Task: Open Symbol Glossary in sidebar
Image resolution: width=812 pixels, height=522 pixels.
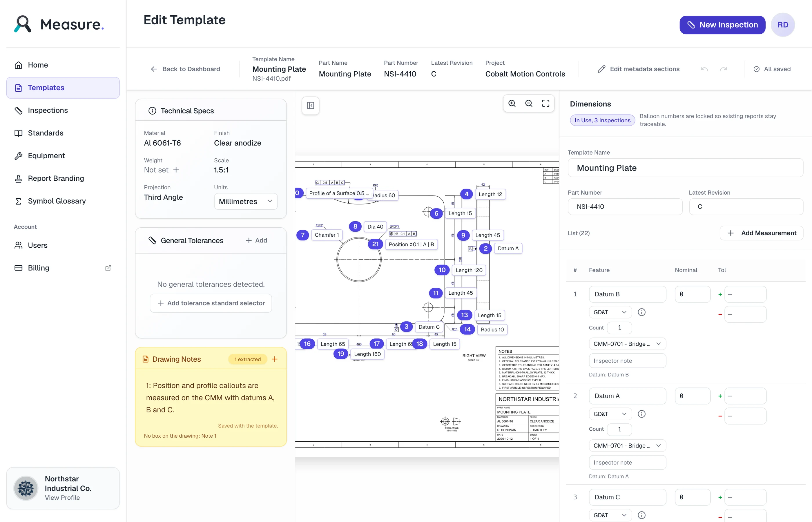Action: point(63,201)
